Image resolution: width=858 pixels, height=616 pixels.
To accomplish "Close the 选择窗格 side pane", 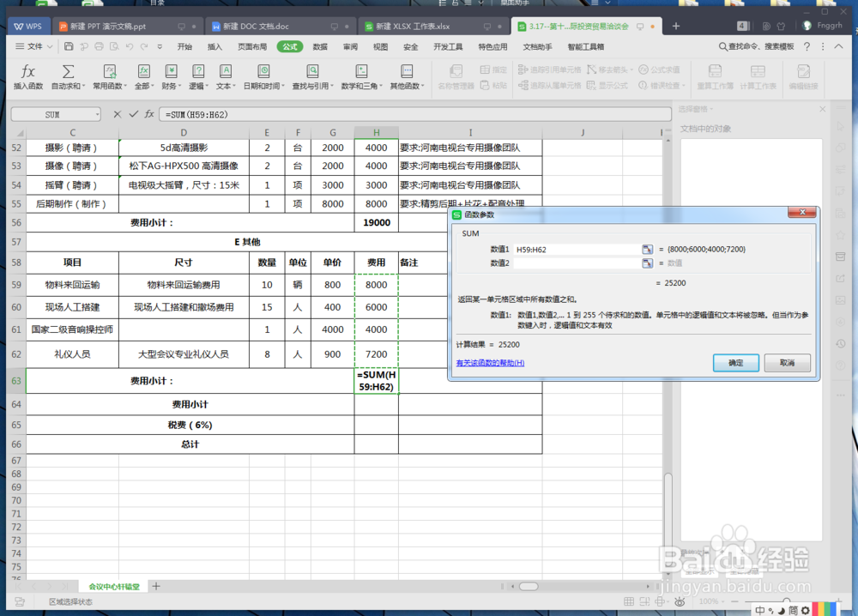I will [x=822, y=110].
